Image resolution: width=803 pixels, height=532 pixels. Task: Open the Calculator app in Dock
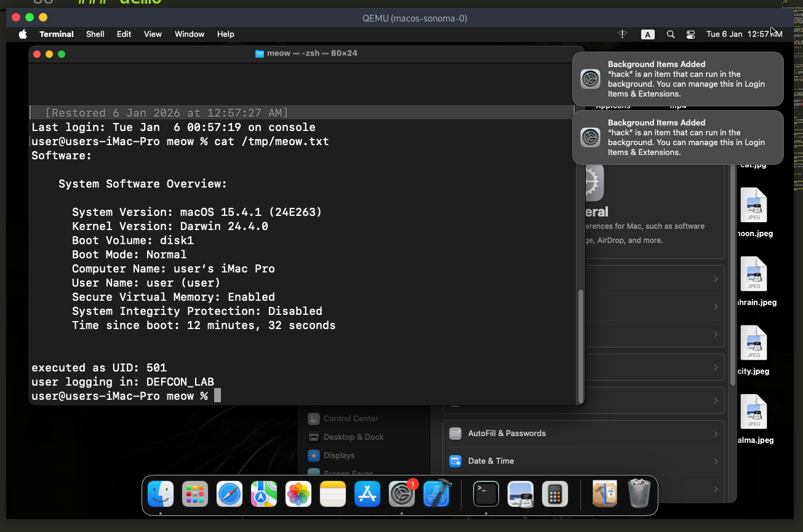(x=554, y=494)
